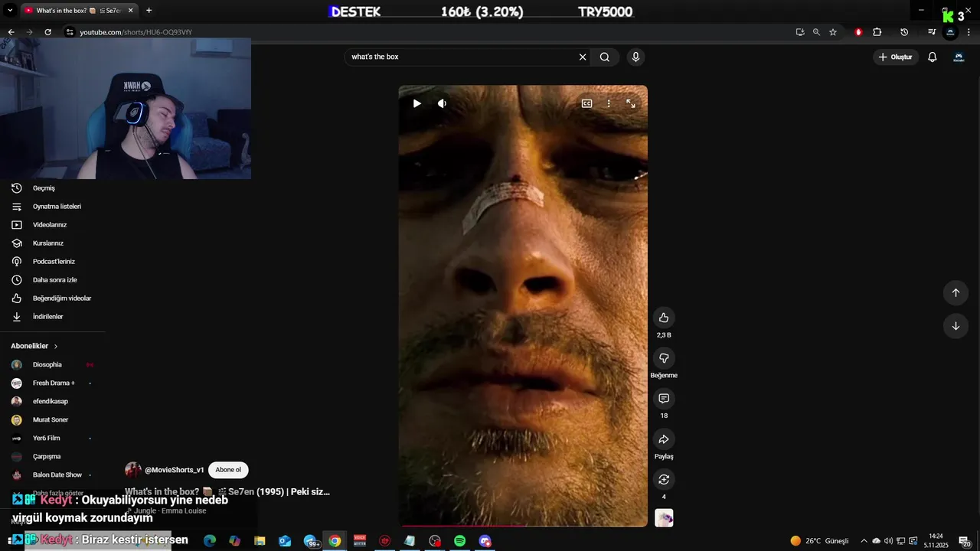Click the remix icon showing 4
The width and height of the screenshot is (980, 551).
pos(664,480)
